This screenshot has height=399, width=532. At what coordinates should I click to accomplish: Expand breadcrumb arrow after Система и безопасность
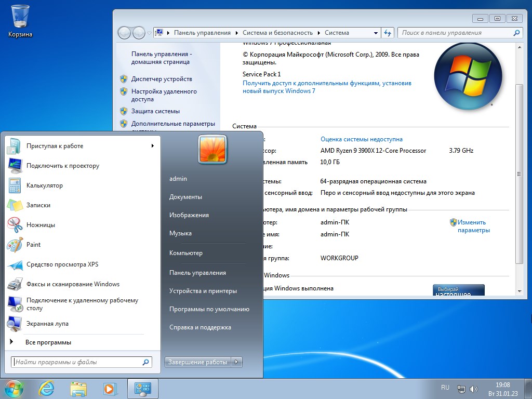point(319,33)
